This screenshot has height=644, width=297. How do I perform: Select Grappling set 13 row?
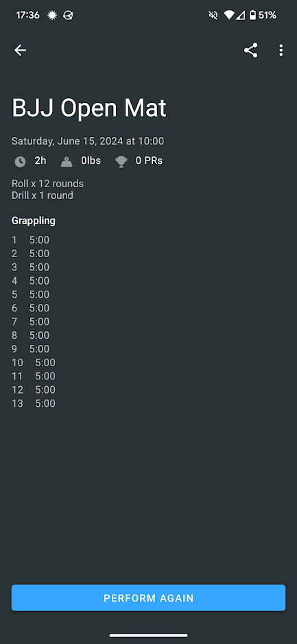pyautogui.click(x=34, y=403)
